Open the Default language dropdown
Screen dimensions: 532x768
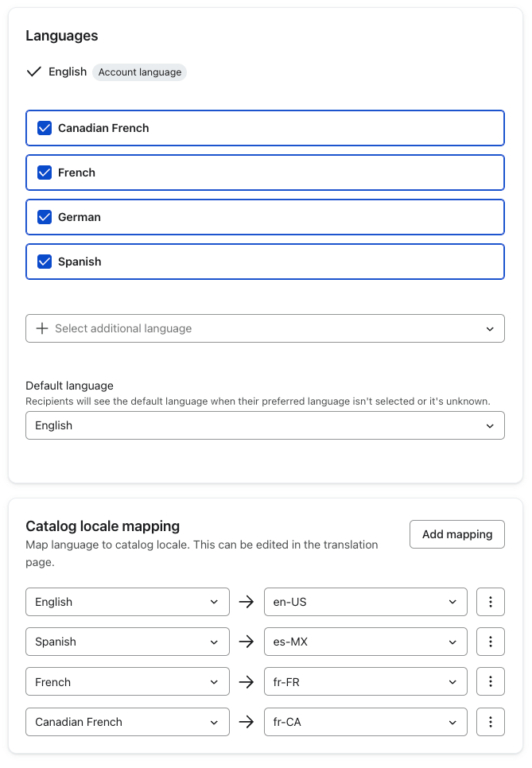[x=265, y=425]
